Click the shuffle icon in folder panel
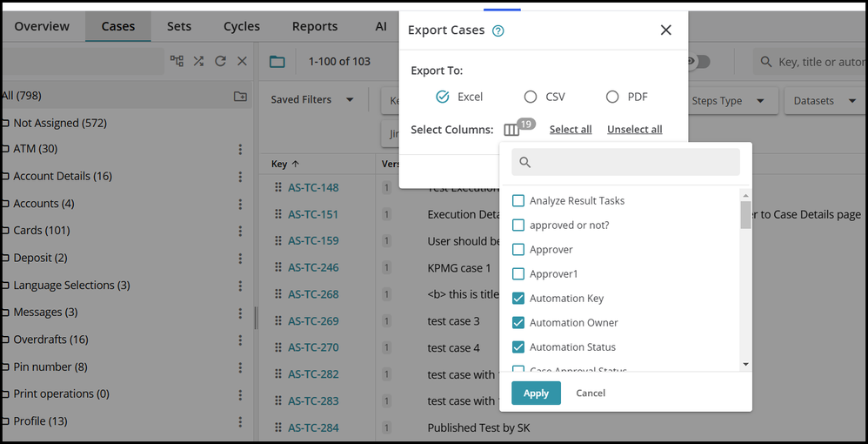 [198, 61]
